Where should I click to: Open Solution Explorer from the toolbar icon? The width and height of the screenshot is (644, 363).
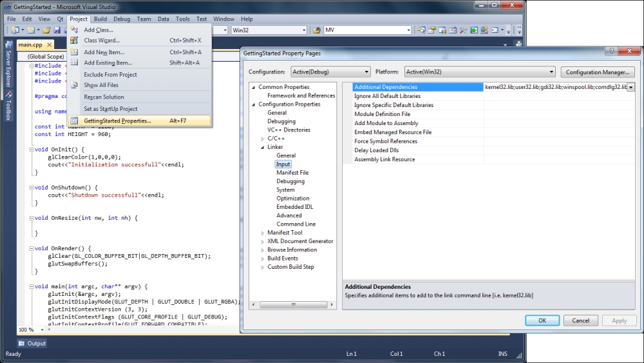click(421, 30)
